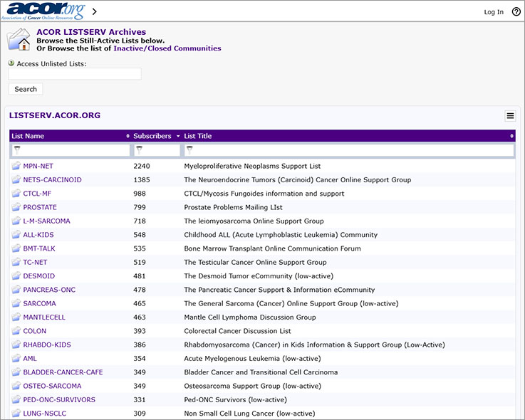Select title 'Colorectal Cancer Discussion List'
This screenshot has width=525, height=420.
237,330
